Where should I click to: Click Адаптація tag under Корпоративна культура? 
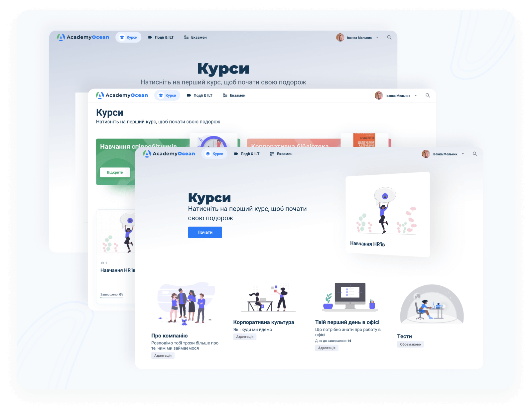coord(245,337)
